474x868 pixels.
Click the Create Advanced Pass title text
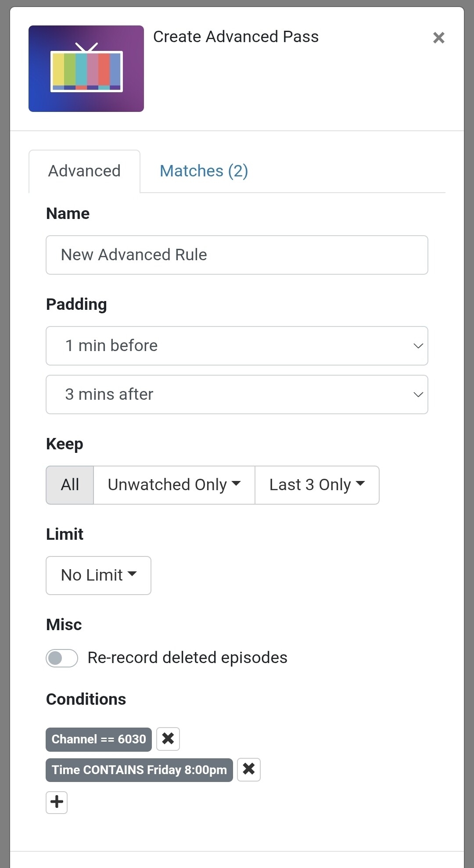tap(236, 37)
